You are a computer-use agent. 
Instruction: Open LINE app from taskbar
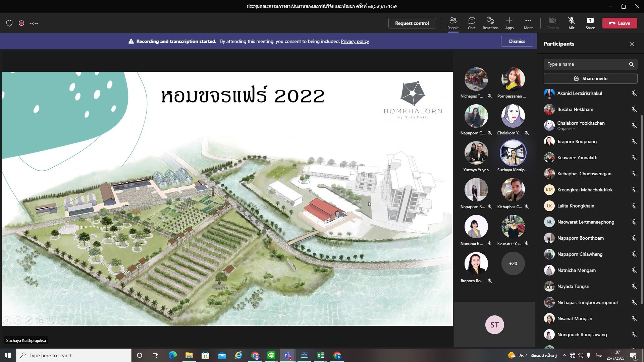pyautogui.click(x=271, y=355)
